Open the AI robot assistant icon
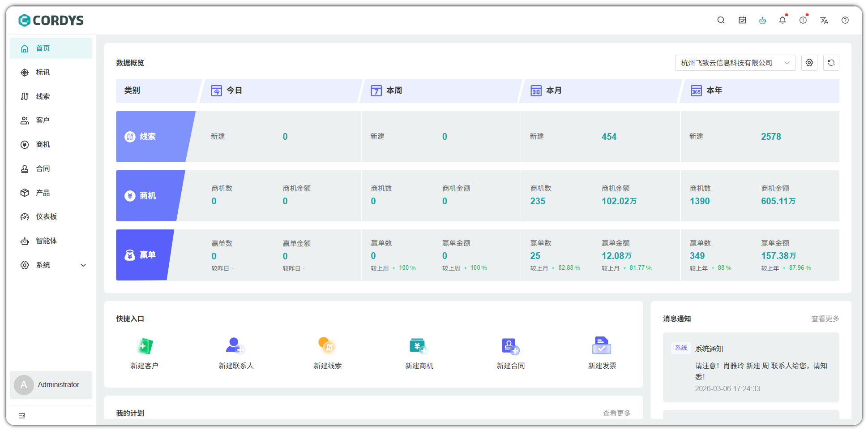868x431 pixels. [x=762, y=20]
